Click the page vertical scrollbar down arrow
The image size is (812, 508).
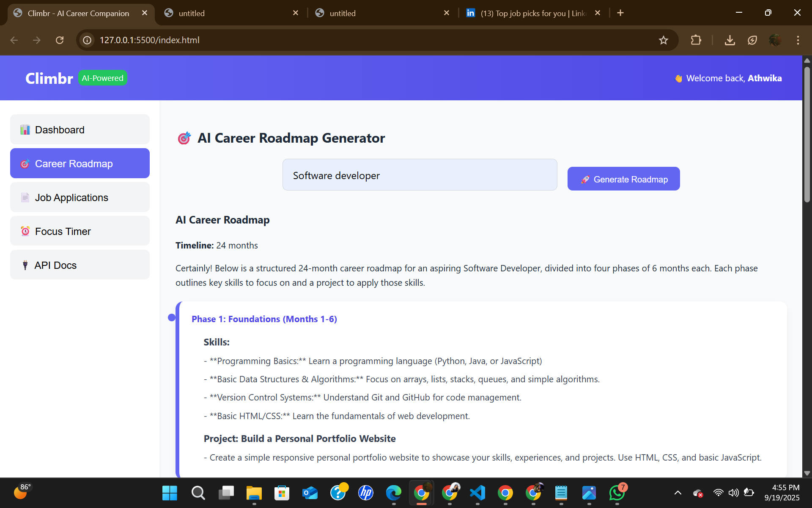pyautogui.click(x=807, y=473)
